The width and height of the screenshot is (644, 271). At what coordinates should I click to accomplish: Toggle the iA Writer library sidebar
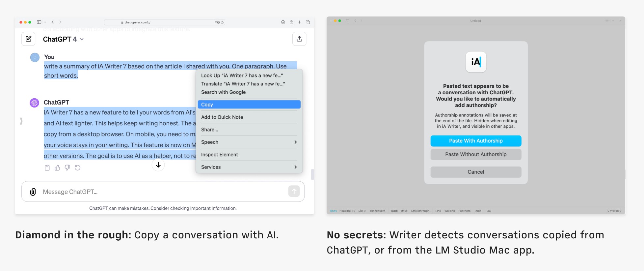[x=347, y=21]
